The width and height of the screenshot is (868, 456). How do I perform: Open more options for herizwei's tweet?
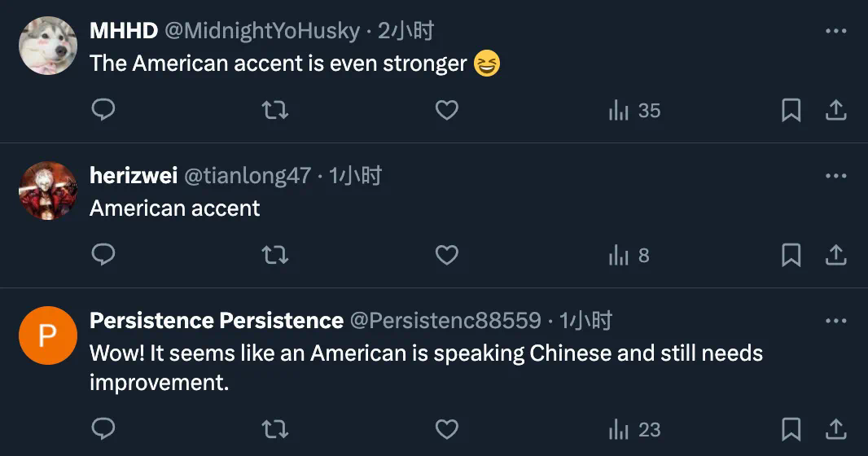click(836, 176)
